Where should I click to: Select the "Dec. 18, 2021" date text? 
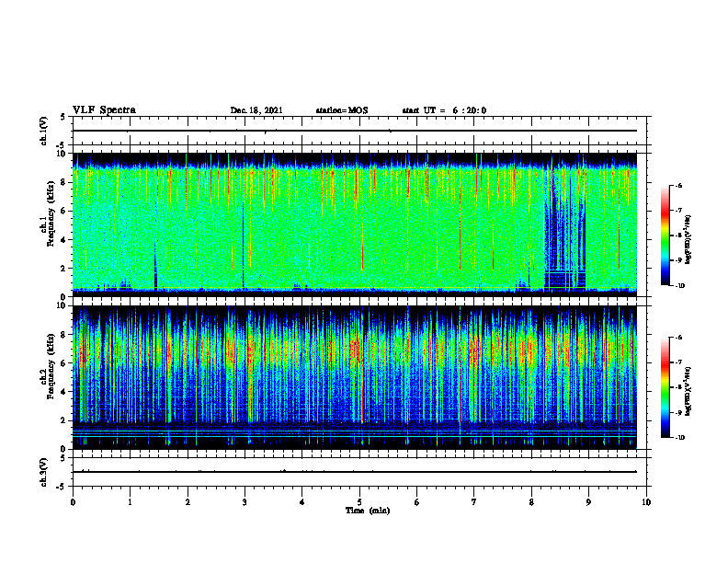point(256,110)
